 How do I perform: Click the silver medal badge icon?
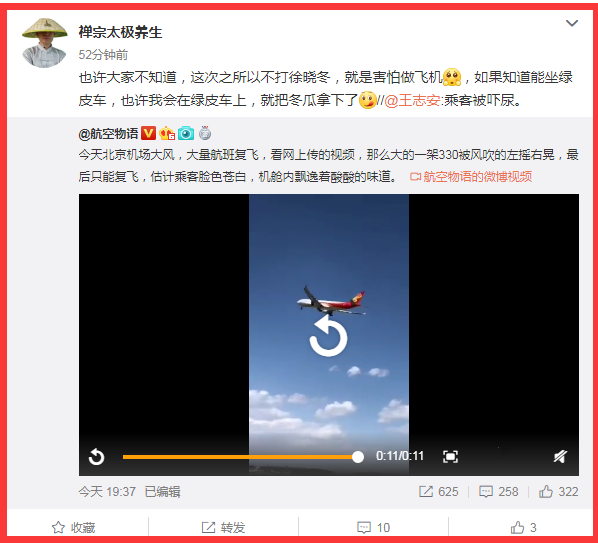click(205, 133)
